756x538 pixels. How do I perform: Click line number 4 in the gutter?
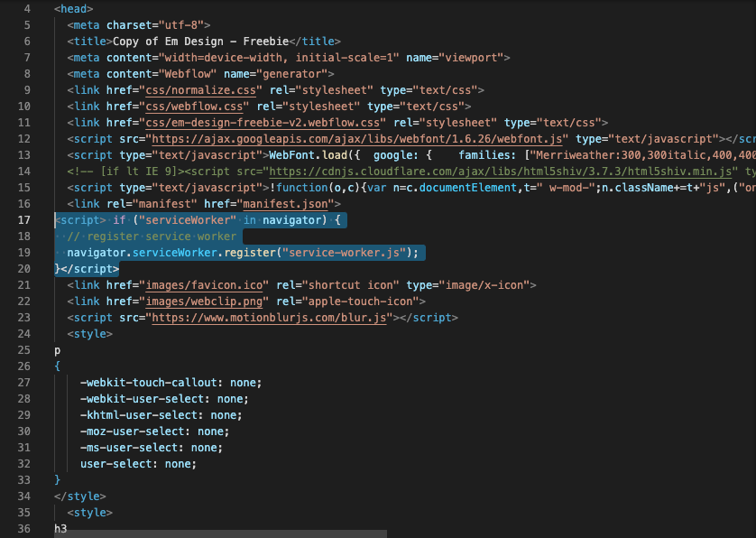click(27, 9)
